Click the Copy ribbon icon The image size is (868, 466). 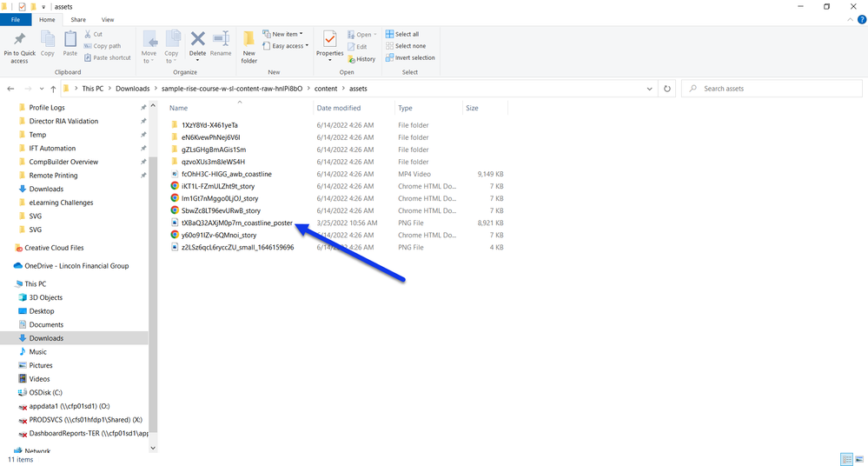[48, 43]
